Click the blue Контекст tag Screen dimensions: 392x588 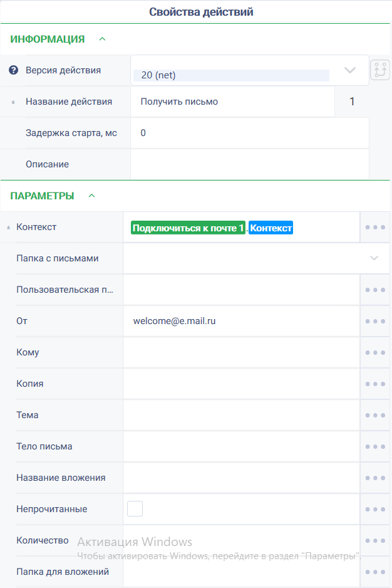(x=271, y=228)
